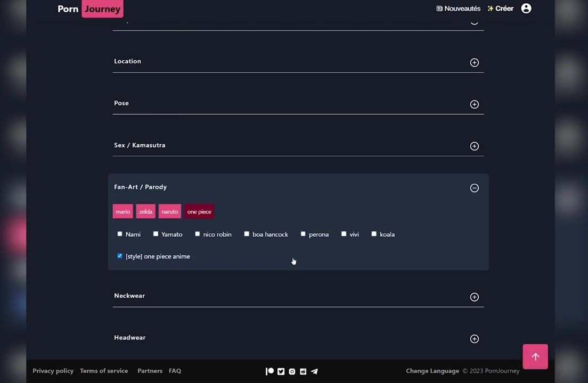Click the site logo in header
The height and width of the screenshot is (383, 588).
pyautogui.click(x=91, y=9)
